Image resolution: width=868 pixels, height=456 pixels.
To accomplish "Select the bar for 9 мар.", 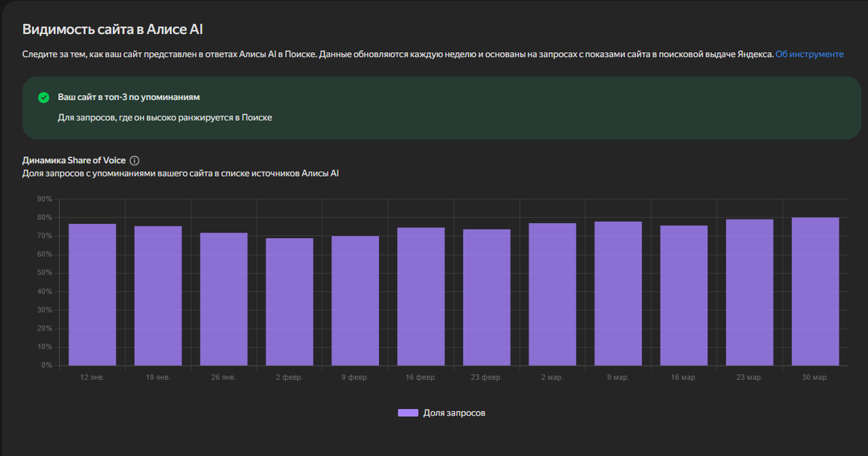I will (618, 294).
